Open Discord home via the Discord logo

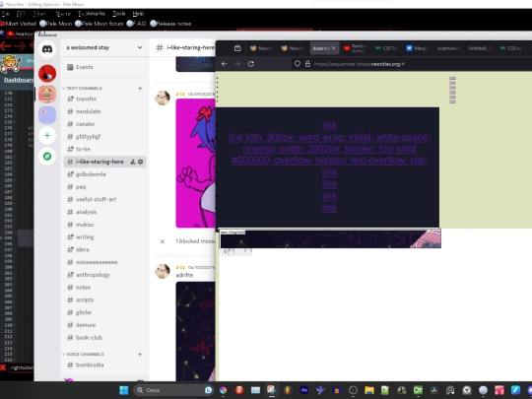47,49
